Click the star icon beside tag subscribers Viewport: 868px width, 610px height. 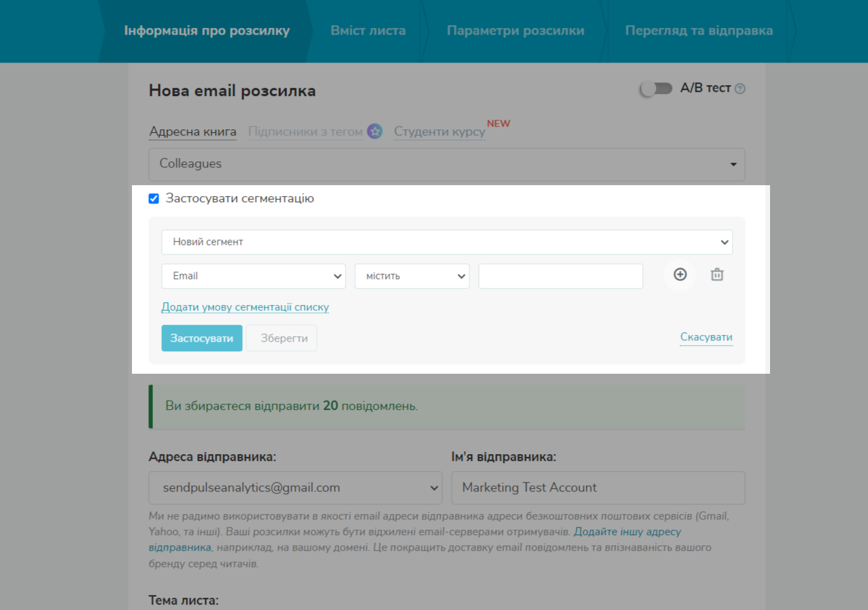pos(375,131)
